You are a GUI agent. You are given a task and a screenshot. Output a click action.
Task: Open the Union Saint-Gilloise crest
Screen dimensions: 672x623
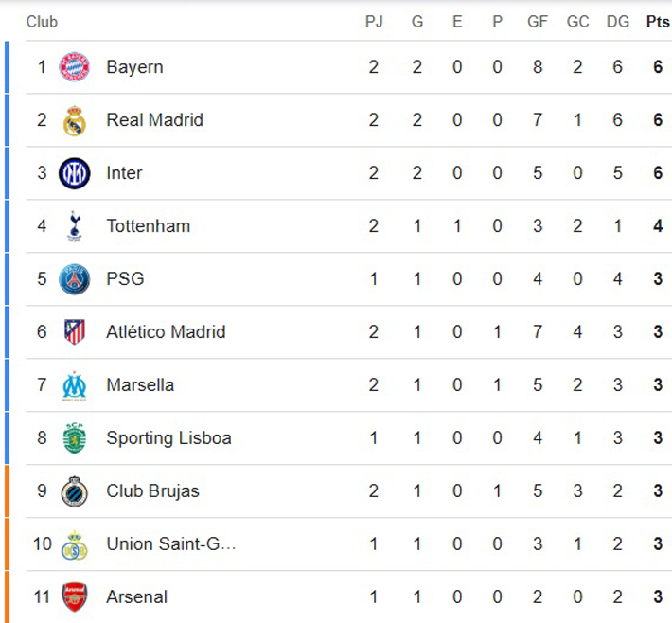point(74,544)
